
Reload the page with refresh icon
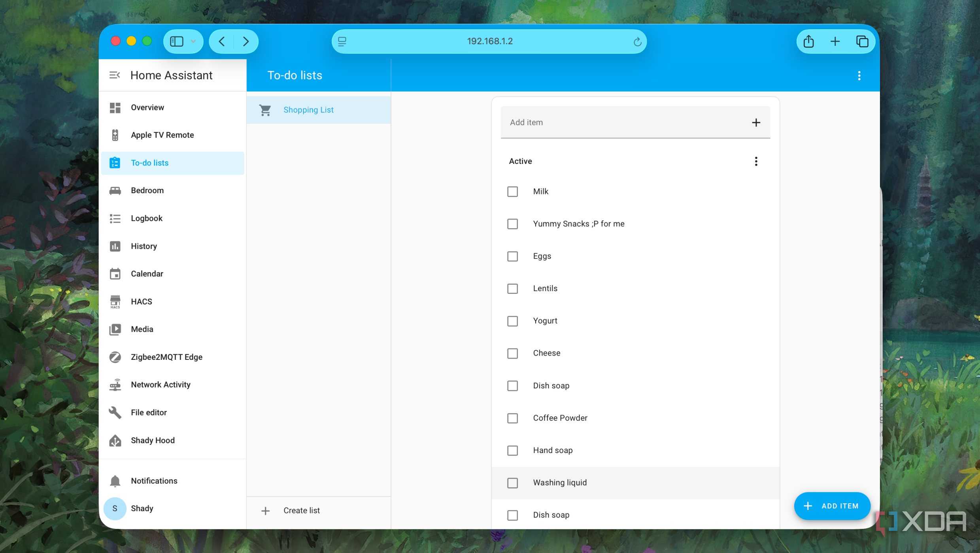click(x=637, y=41)
